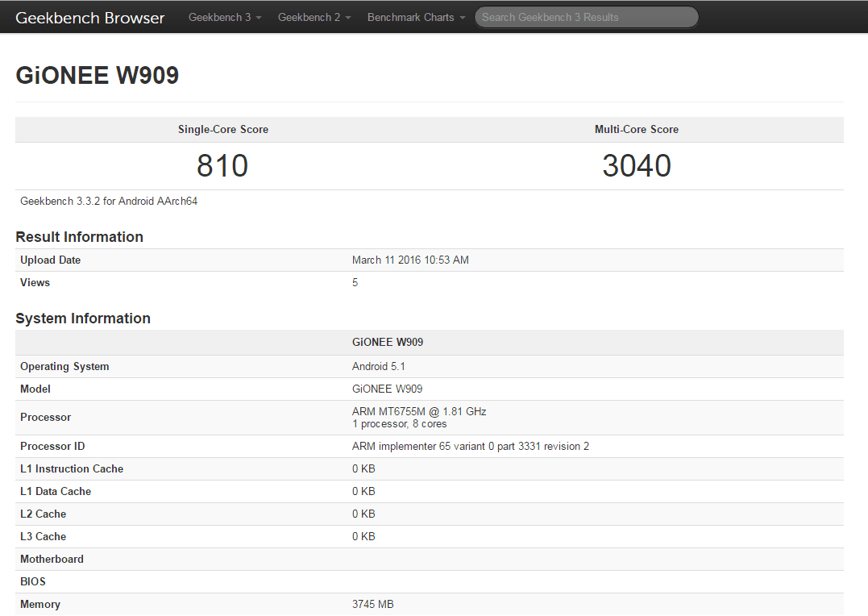868x616 pixels.
Task: Select the multi-core score value 3040
Action: point(637,165)
